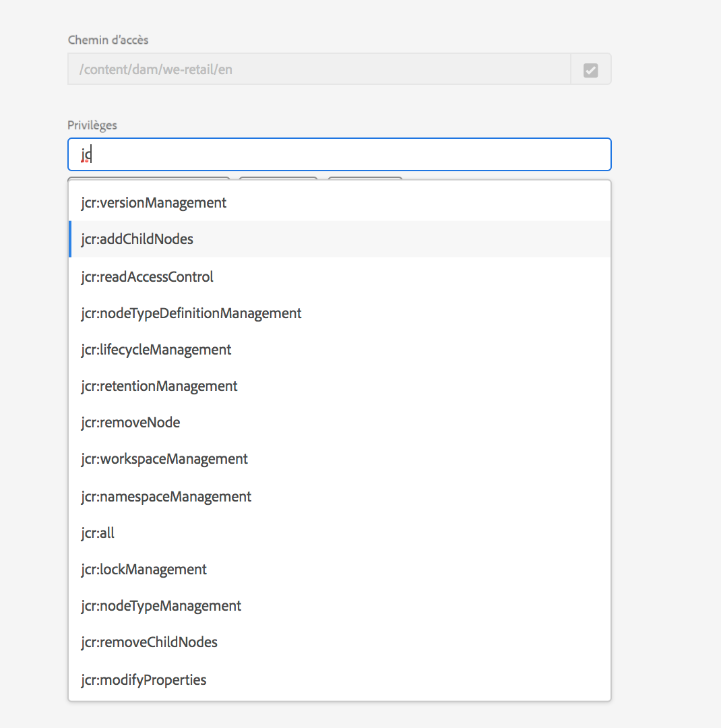Image resolution: width=721 pixels, height=728 pixels.
Task: Click the path picker checkmark icon
Action: (590, 69)
